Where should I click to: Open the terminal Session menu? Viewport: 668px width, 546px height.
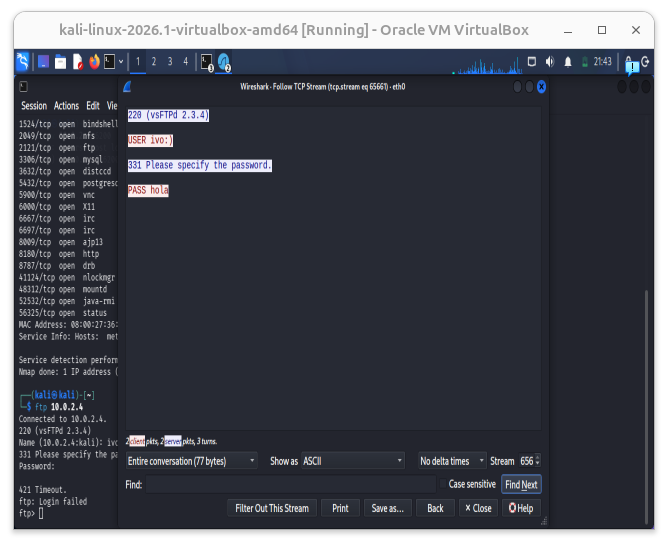point(34,106)
